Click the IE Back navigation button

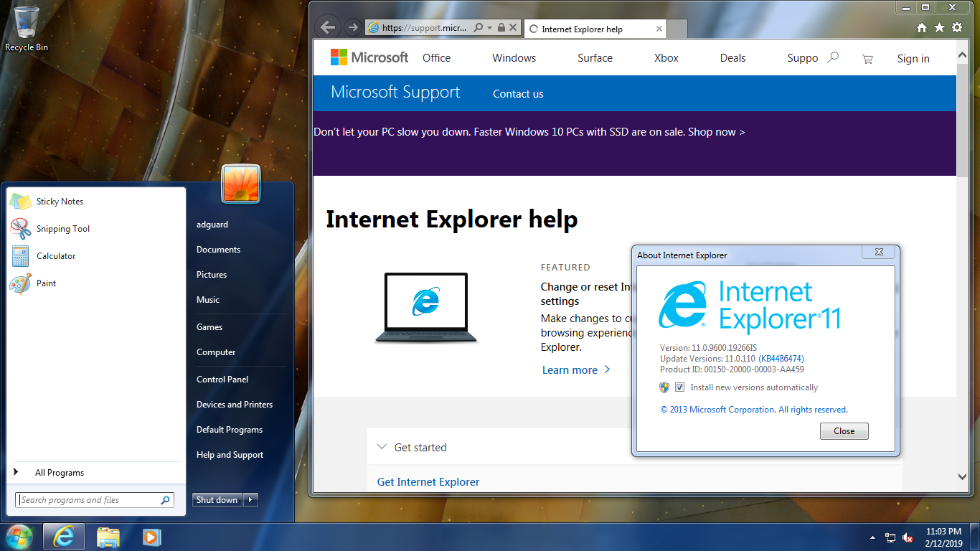[328, 27]
